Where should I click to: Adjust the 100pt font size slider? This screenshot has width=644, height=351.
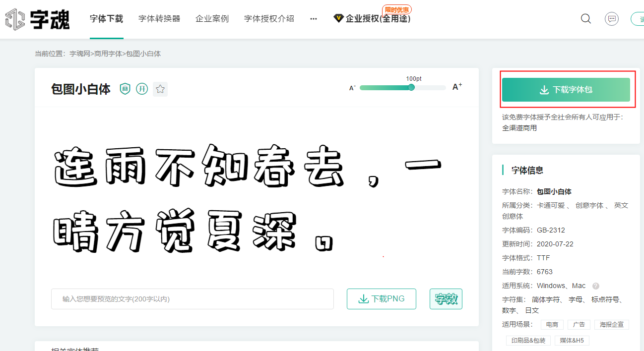pos(411,87)
